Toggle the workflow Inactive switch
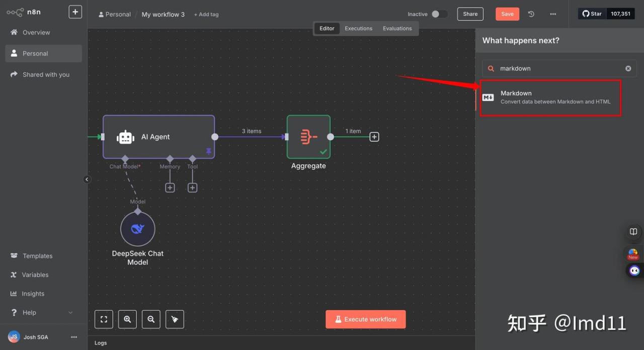644x350 pixels. [x=439, y=14]
